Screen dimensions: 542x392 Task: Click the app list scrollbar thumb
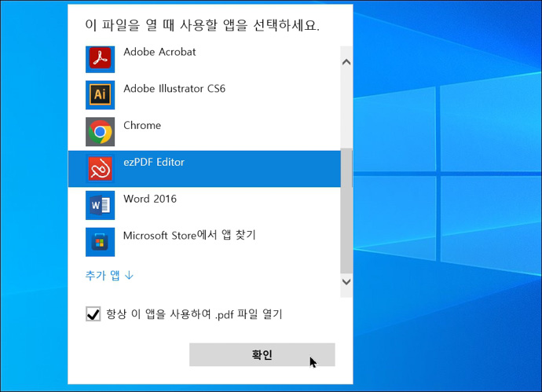point(346,211)
